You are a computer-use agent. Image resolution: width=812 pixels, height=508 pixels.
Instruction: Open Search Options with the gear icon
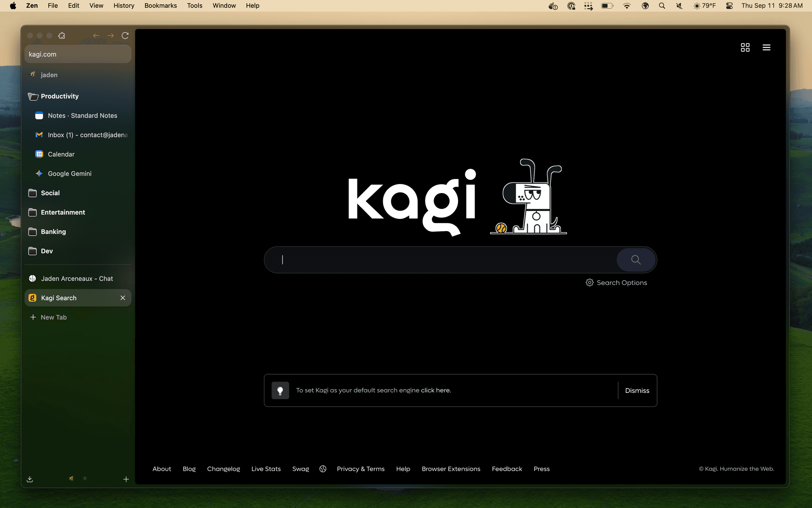coord(590,282)
